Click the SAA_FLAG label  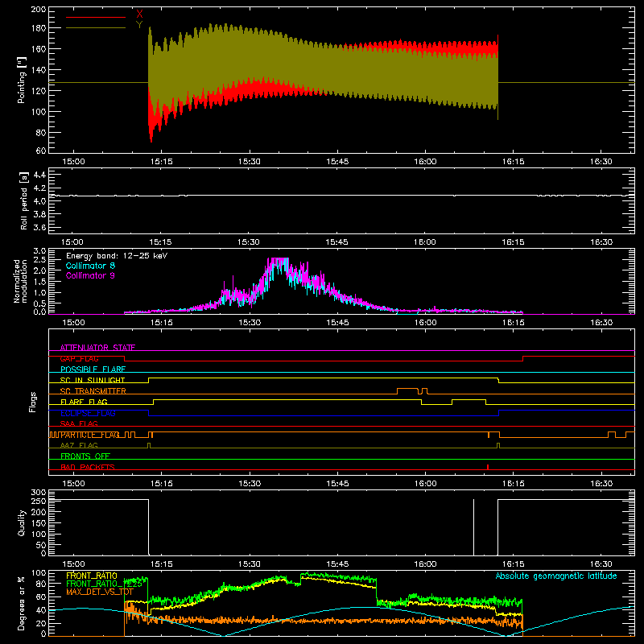coord(79,423)
